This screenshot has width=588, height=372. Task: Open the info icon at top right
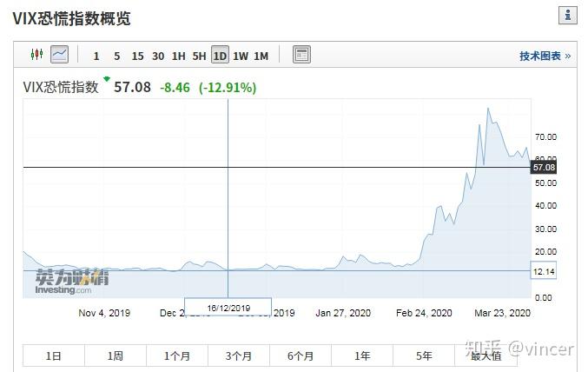[568, 16]
